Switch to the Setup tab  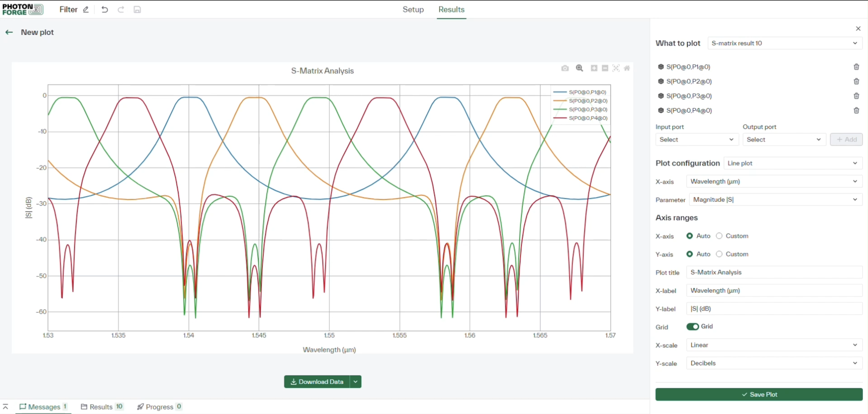coord(413,10)
